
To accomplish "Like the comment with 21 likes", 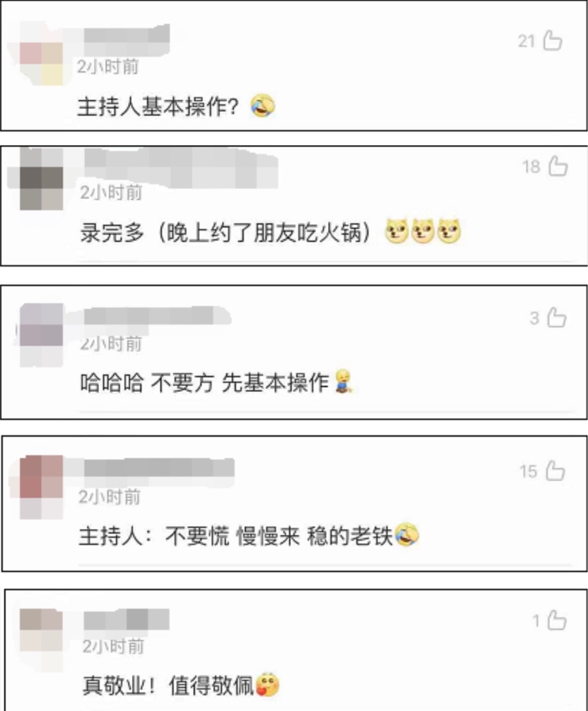I will point(553,41).
